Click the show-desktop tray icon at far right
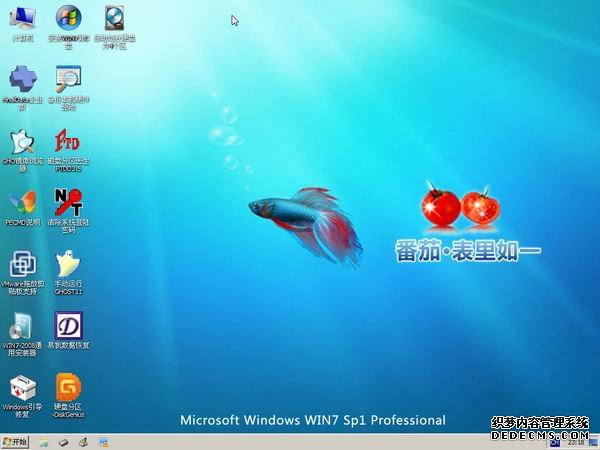Screen dimensions: 600x450 593,443
